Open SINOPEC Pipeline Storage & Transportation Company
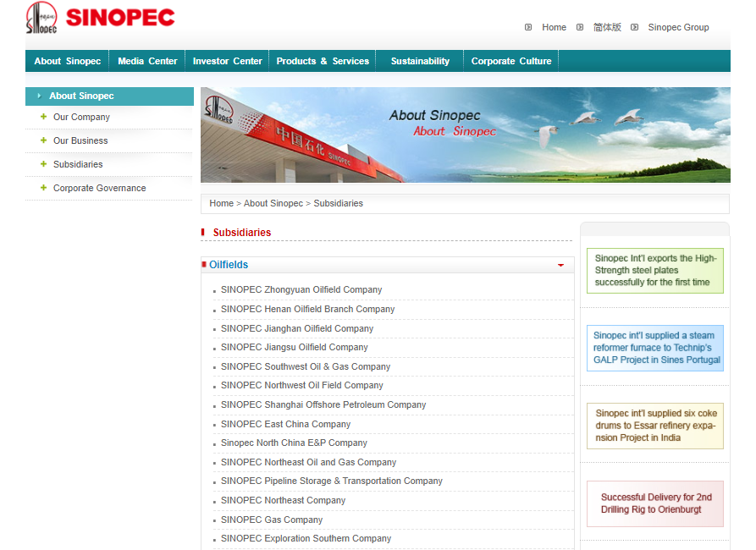The width and height of the screenshot is (756, 550). (332, 481)
